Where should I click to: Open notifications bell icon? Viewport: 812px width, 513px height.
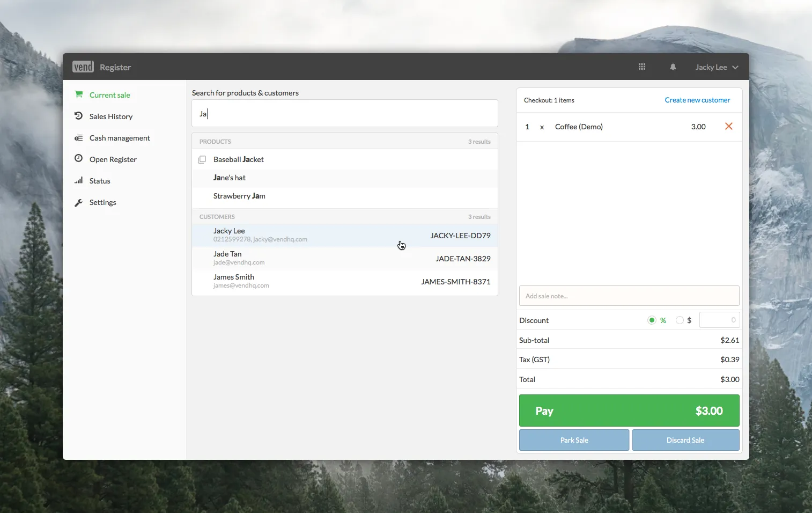click(673, 67)
